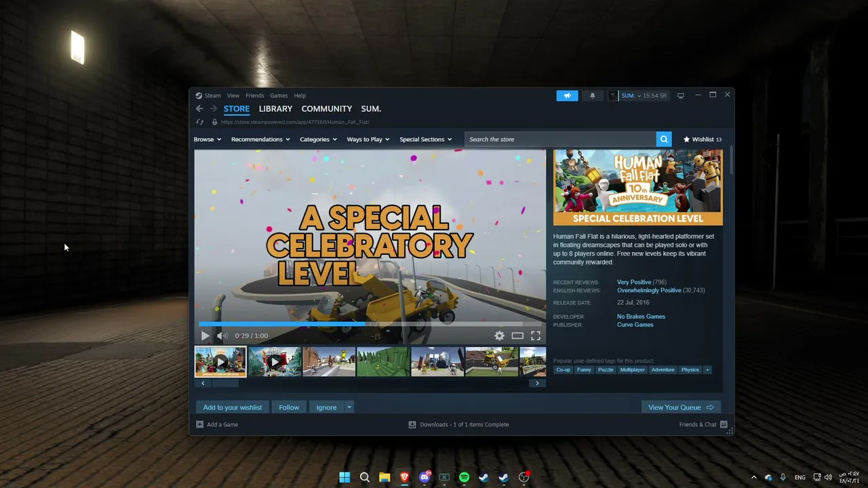Open the Special Sections dropdown
This screenshot has width=868, height=488.
426,139
